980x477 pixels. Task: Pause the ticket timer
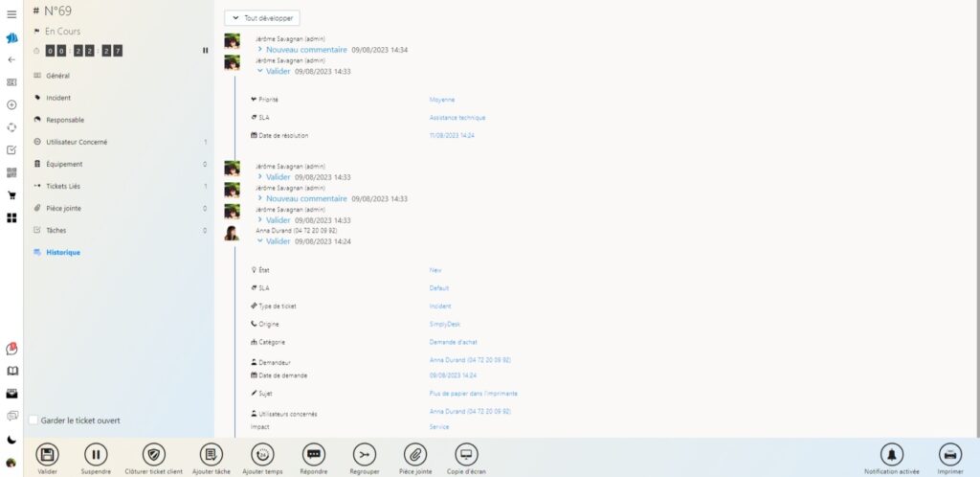point(205,51)
